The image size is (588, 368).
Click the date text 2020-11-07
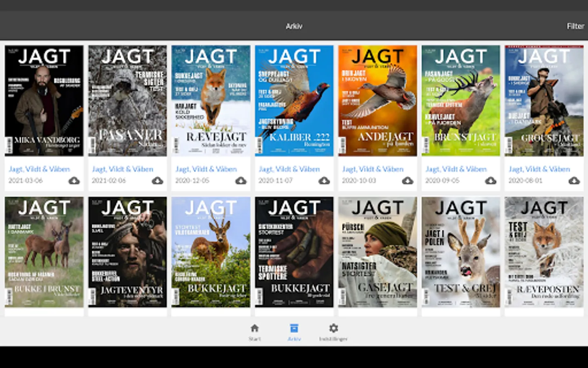[276, 180]
